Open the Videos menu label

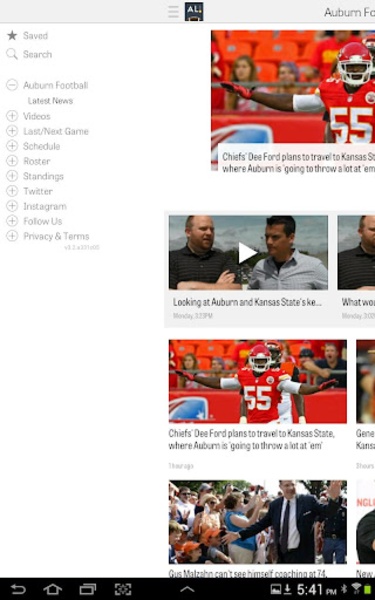pyautogui.click(x=36, y=116)
